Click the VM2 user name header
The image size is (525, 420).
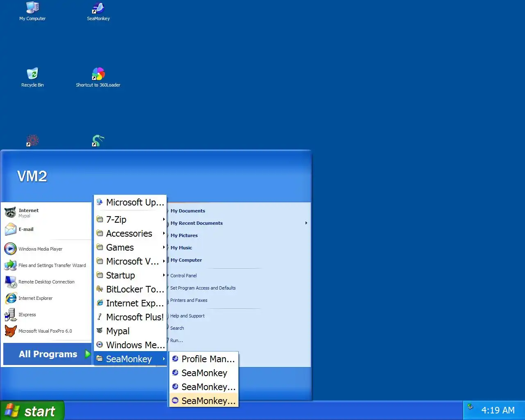tap(32, 176)
